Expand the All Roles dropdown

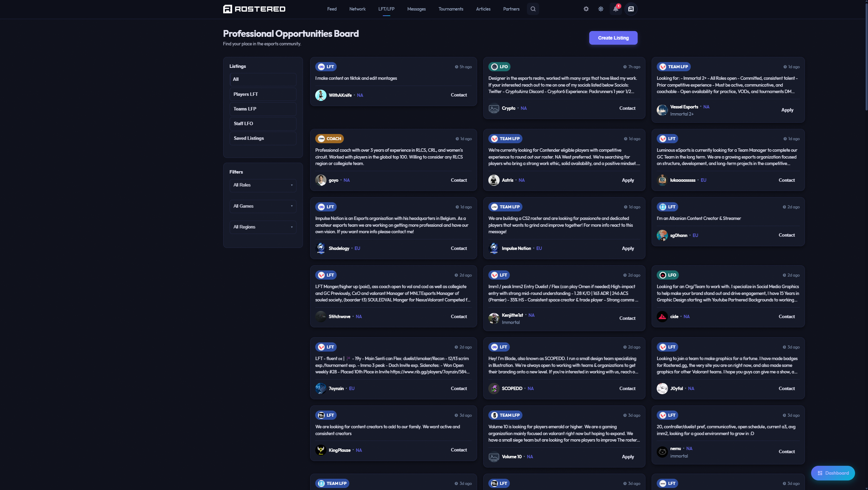click(263, 185)
